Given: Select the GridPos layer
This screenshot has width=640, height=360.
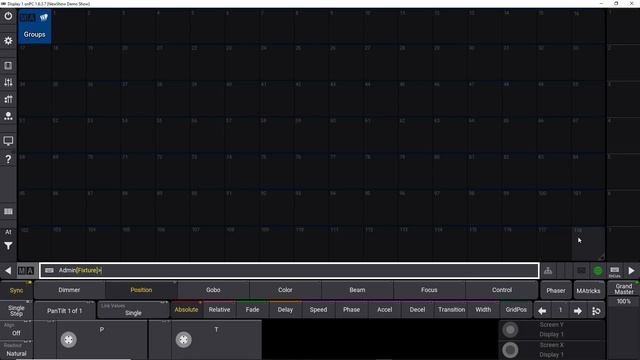Looking at the screenshot, I should click(x=516, y=310).
